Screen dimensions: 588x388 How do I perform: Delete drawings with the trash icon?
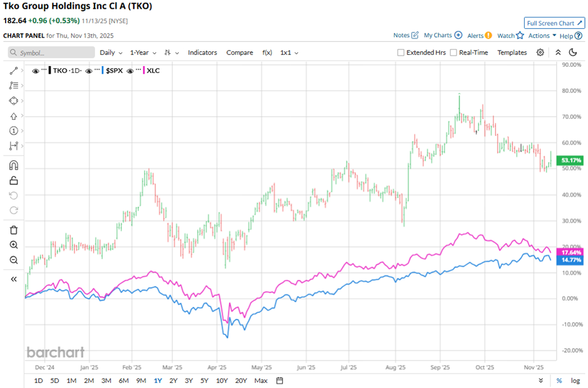pos(14,230)
